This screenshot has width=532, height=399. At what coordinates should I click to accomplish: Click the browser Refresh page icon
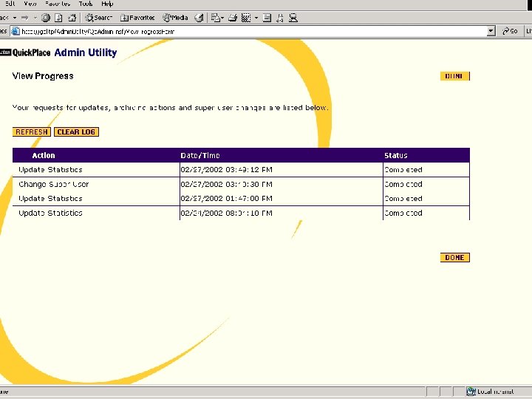point(58,18)
